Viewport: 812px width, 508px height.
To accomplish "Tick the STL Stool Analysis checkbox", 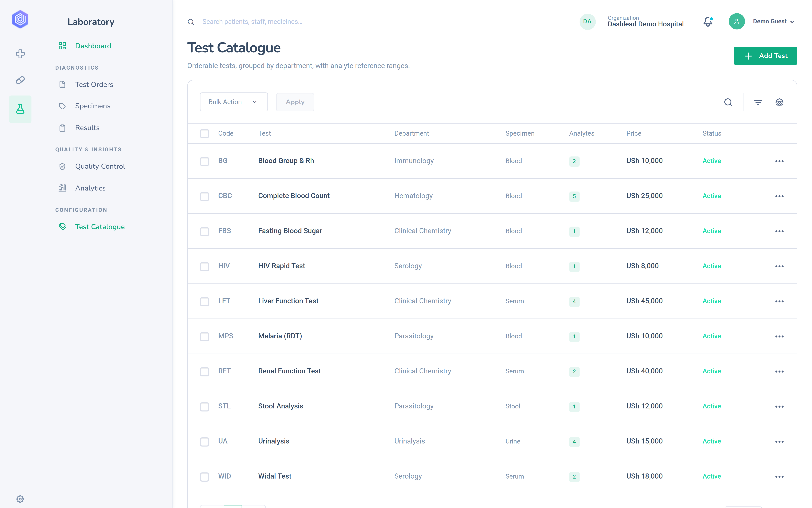I will 204,407.
